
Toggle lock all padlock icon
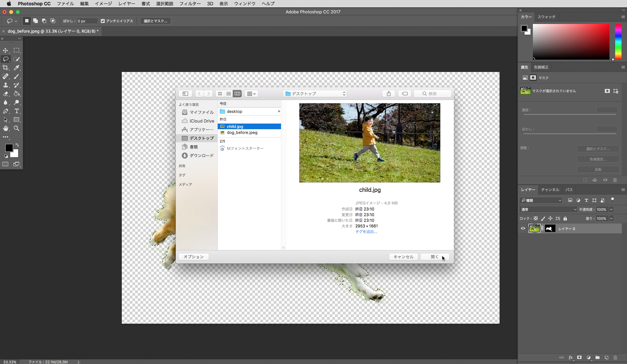(x=565, y=219)
